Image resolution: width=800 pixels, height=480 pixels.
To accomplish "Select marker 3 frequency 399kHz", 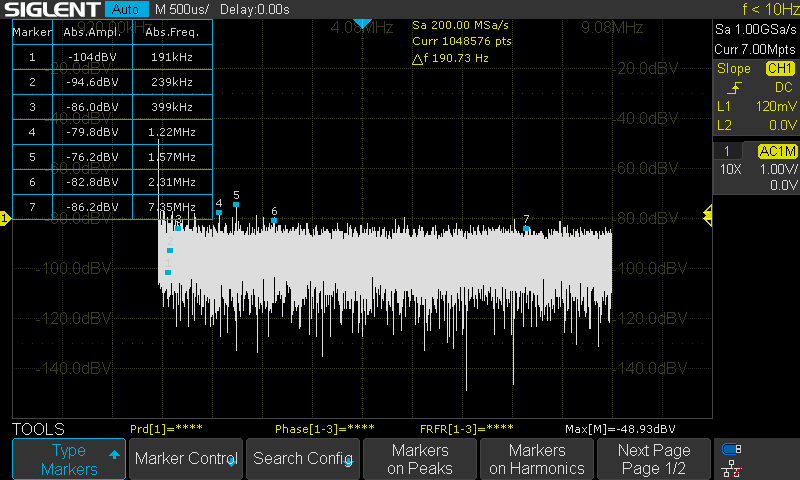I will coord(172,107).
